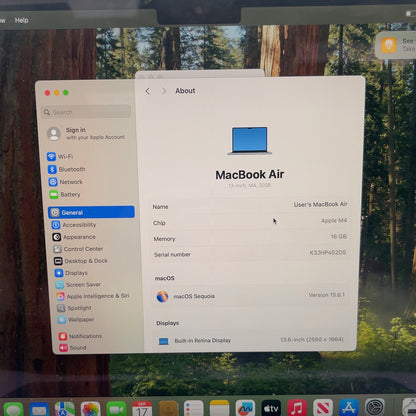The height and width of the screenshot is (416, 416).
Task: Select Network in the sidebar
Action: click(66, 182)
